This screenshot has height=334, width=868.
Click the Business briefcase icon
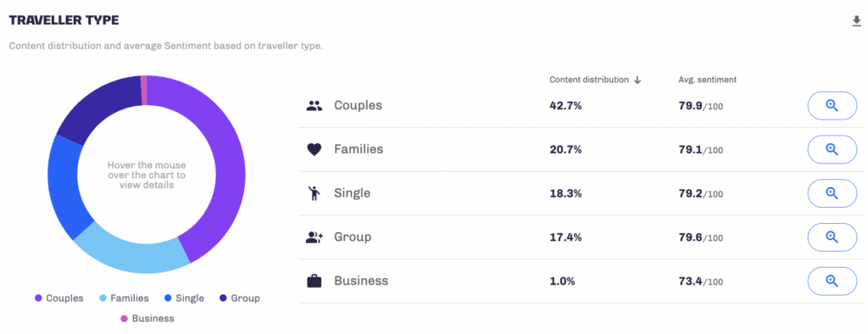pyautogui.click(x=314, y=281)
